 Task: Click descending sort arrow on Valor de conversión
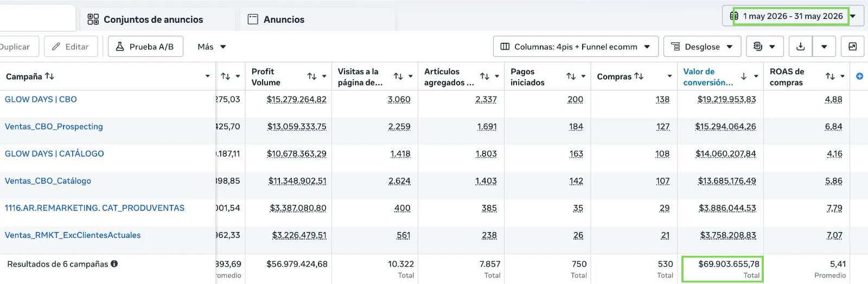coord(743,76)
